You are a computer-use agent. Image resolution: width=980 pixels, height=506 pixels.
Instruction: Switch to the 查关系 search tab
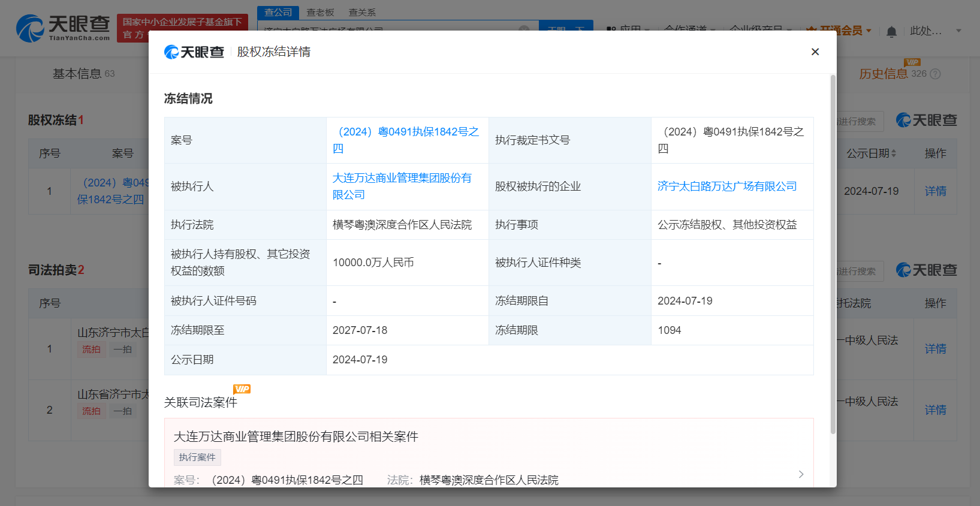point(362,13)
